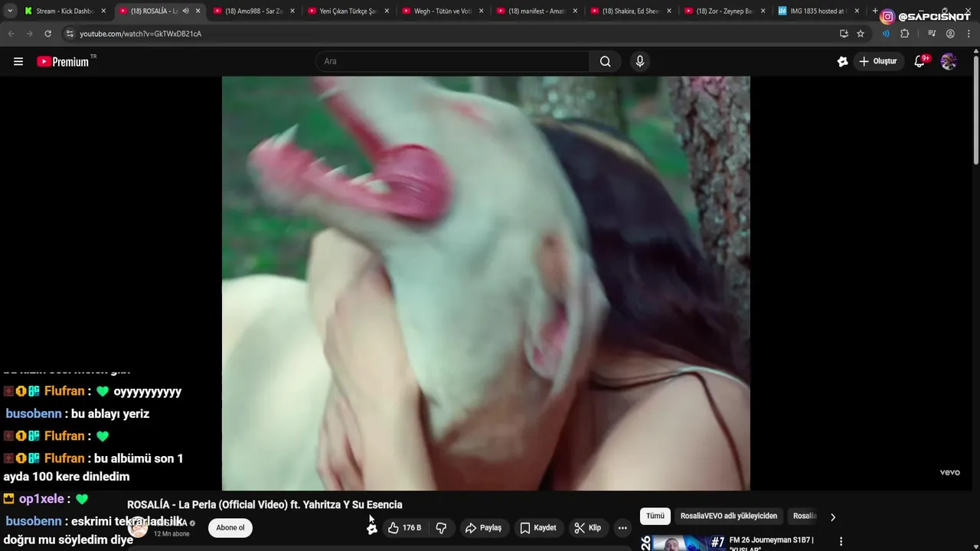Bookmark this page with star icon
Viewport: 980px width, 551px height.
click(861, 34)
